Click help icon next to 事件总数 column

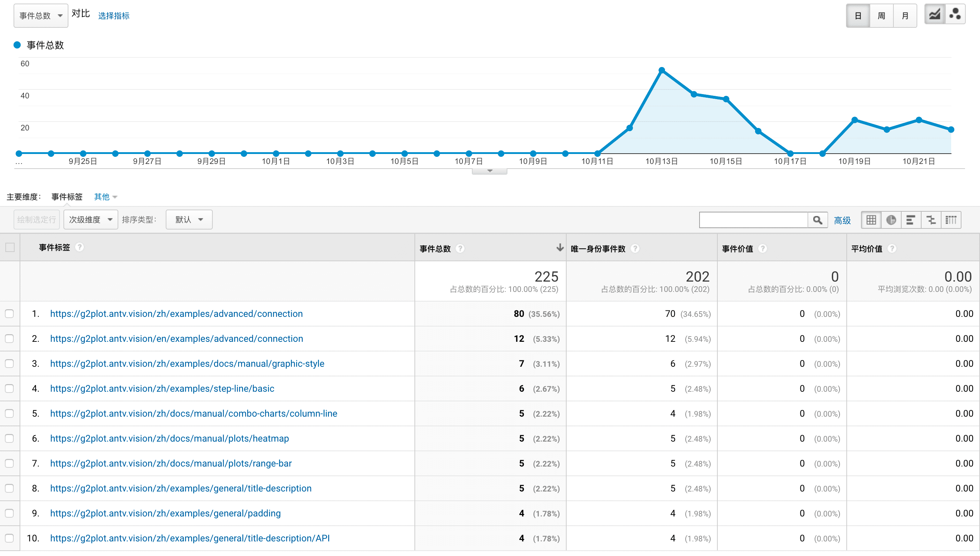460,249
